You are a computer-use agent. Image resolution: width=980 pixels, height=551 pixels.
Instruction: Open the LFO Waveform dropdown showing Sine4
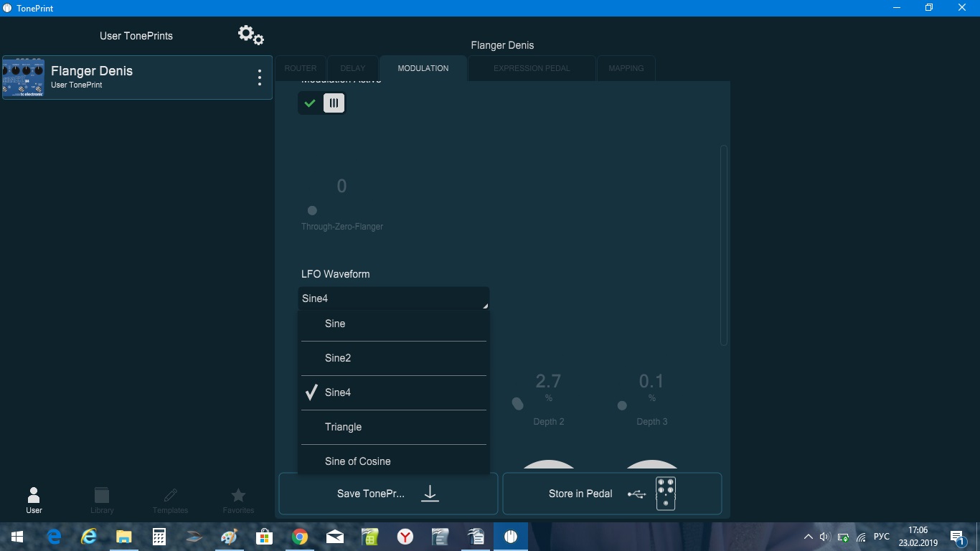tap(394, 298)
